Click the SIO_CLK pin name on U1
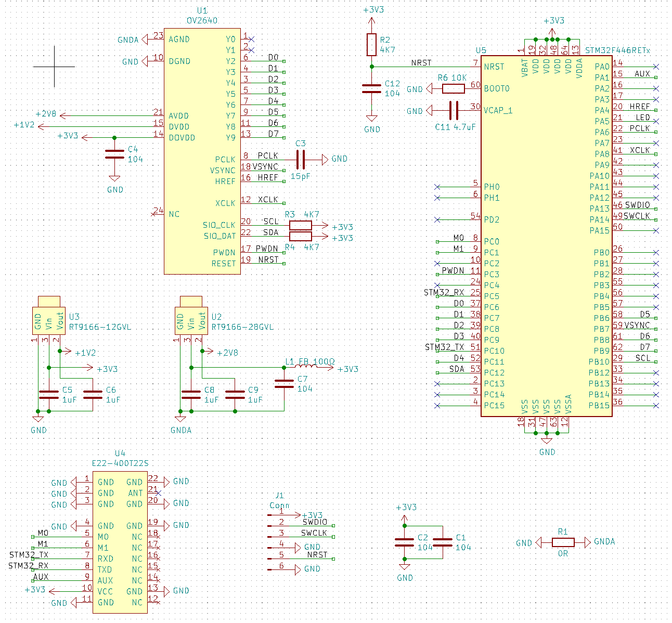This screenshot has width=672, height=623. click(x=219, y=225)
